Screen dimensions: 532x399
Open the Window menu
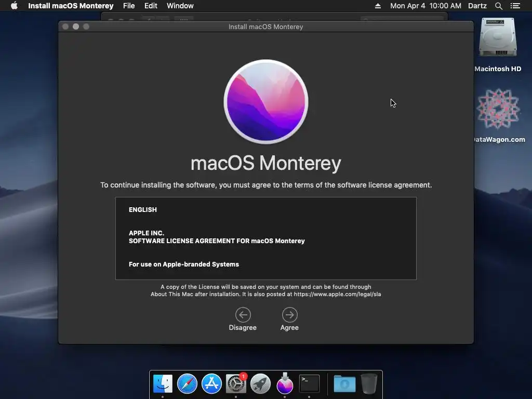(180, 6)
